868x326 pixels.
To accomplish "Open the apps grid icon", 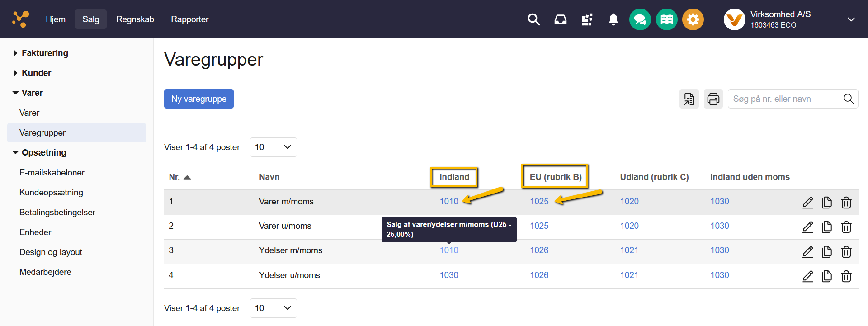I will 587,19.
